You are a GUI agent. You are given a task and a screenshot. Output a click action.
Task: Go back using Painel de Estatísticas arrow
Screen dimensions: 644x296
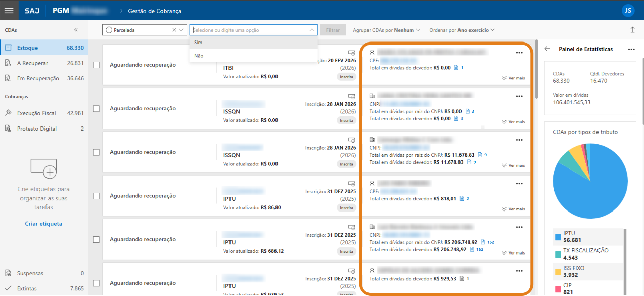547,49
